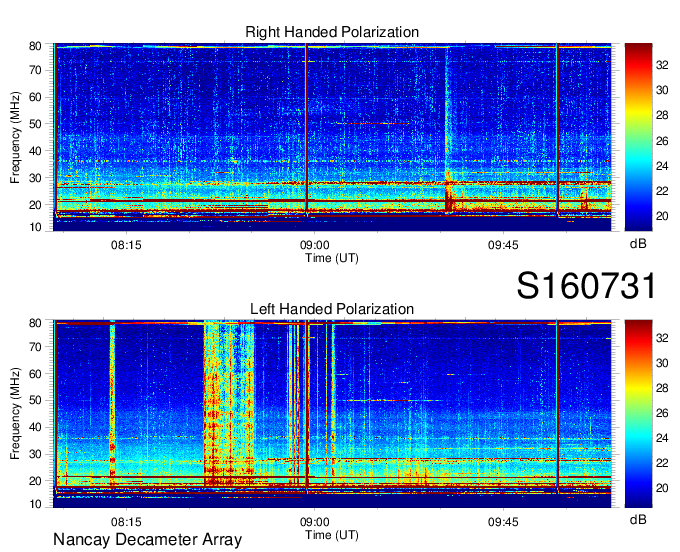Click the 28 dB label on upper color bar

pyautogui.click(x=662, y=115)
